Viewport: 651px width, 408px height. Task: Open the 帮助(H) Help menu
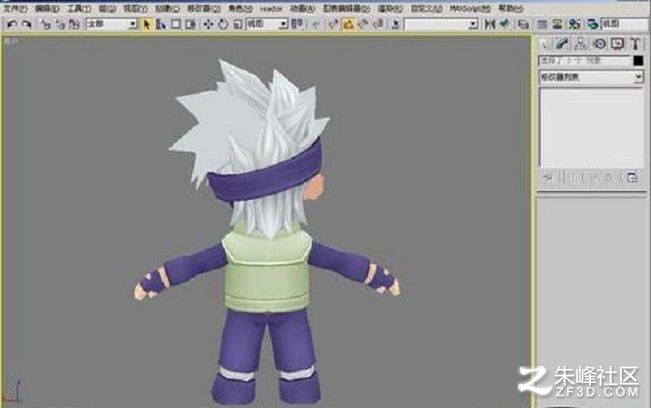511,8
